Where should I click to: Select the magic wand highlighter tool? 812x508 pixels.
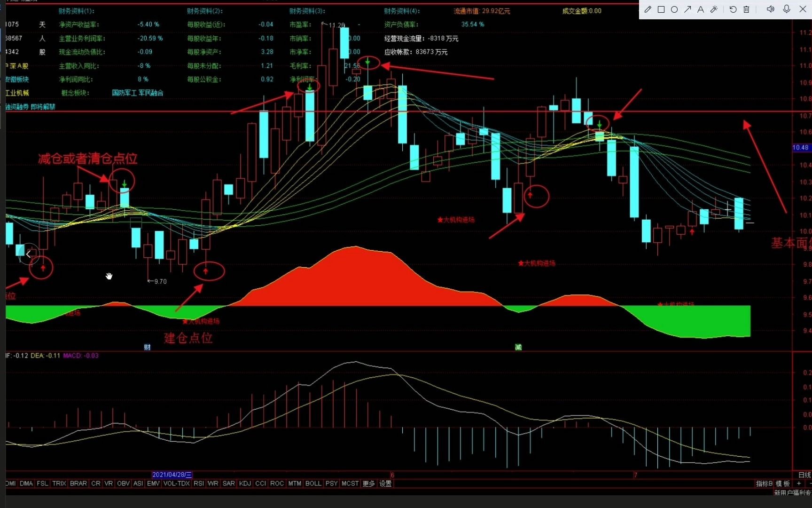point(714,9)
